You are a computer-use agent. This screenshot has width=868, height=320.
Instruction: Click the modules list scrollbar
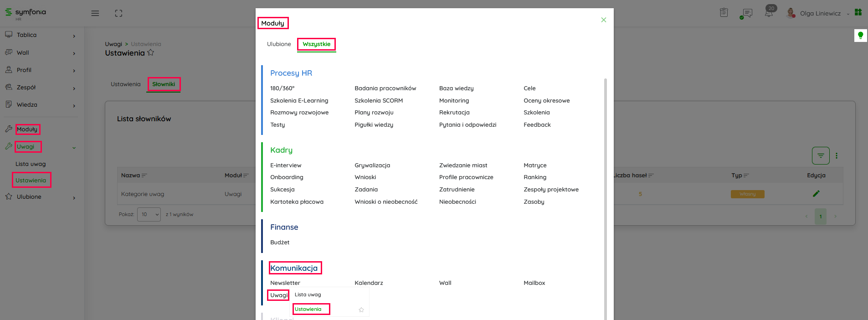(x=605, y=182)
